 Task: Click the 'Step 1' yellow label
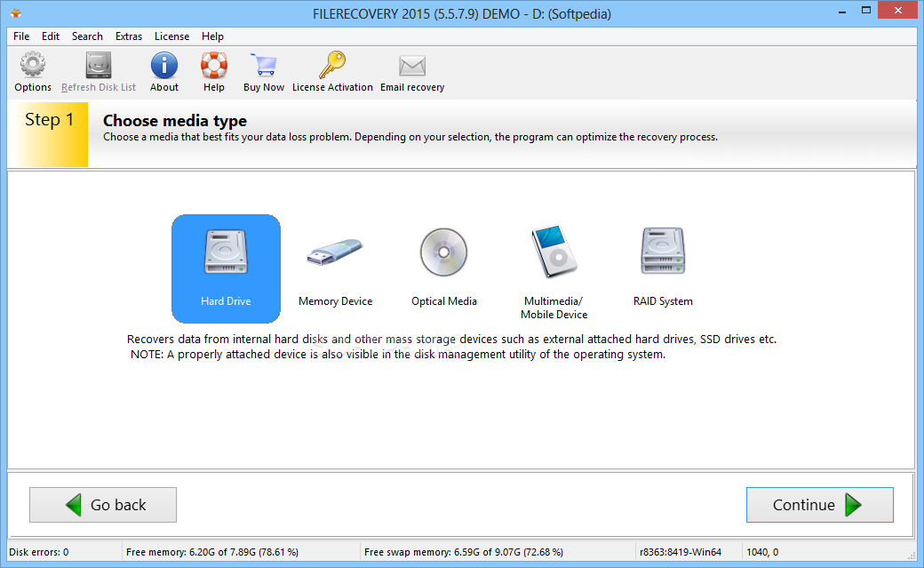(x=50, y=133)
